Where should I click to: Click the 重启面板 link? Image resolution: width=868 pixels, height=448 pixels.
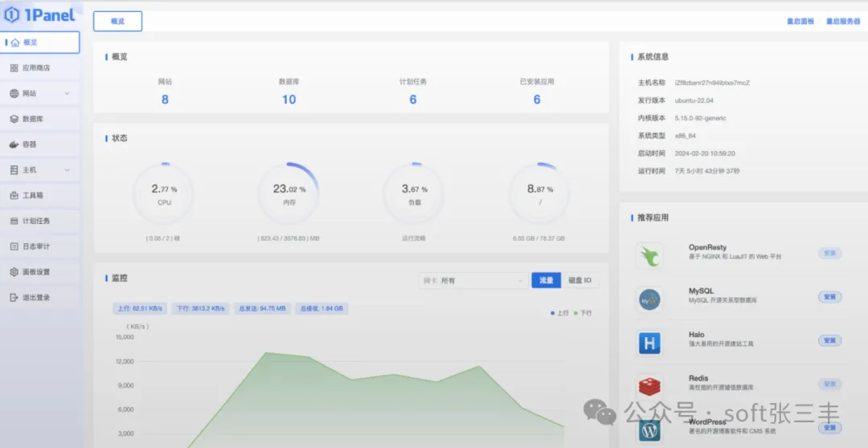click(800, 22)
